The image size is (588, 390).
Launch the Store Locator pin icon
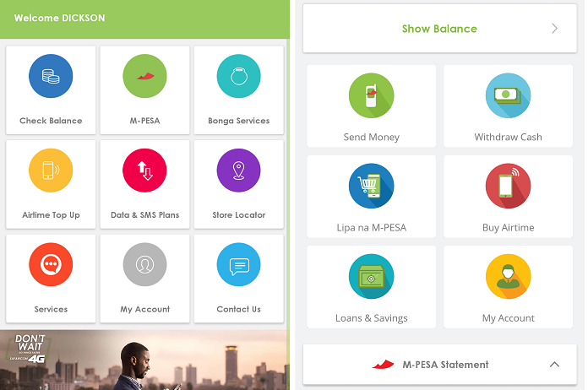(x=238, y=171)
